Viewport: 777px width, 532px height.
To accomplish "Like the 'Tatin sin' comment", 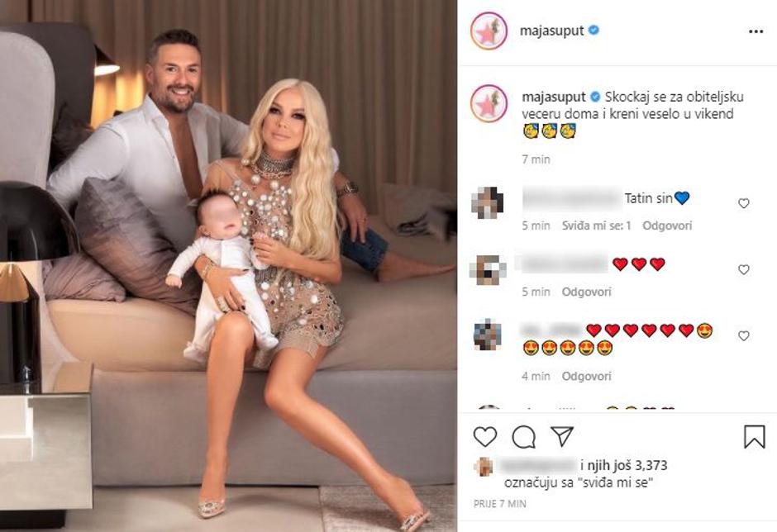I will [743, 203].
